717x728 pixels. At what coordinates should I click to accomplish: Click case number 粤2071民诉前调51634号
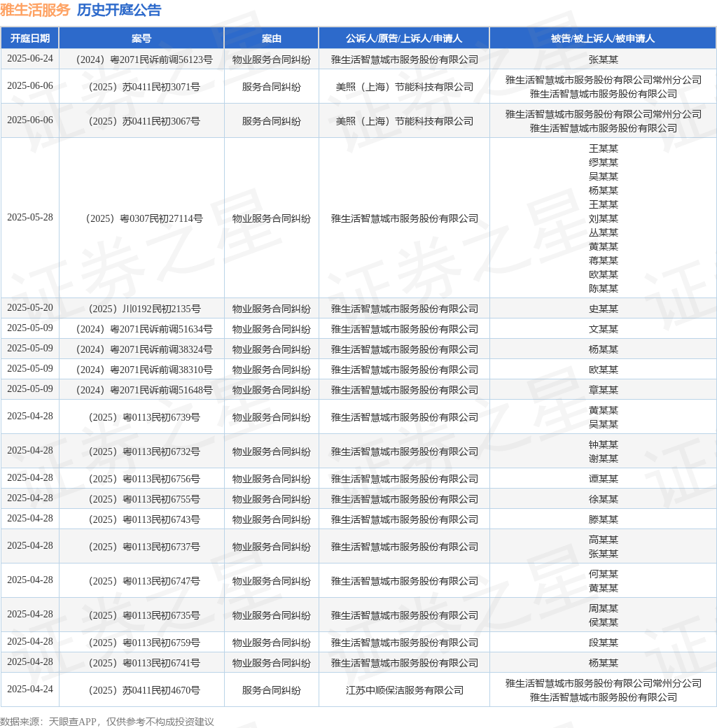coord(144,329)
